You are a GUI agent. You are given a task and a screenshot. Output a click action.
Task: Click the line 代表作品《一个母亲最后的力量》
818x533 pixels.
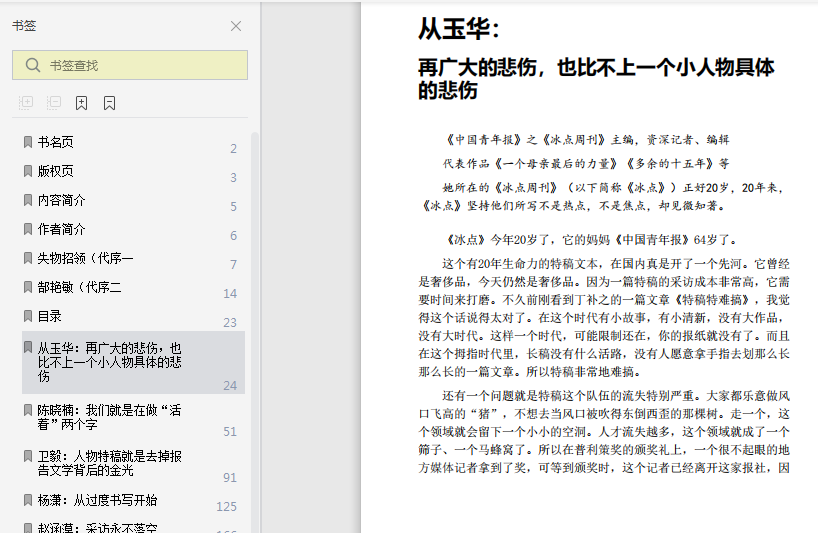(x=586, y=164)
